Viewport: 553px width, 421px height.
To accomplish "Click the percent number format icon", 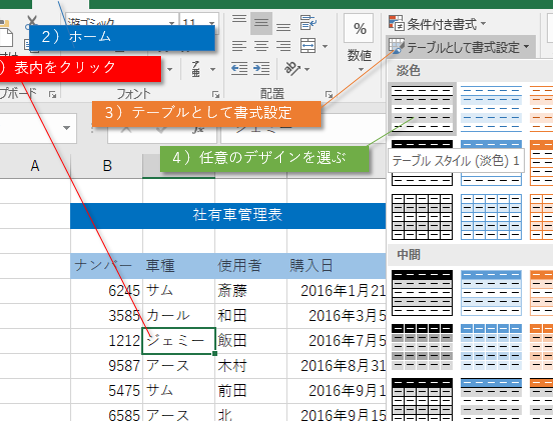I will tap(359, 29).
